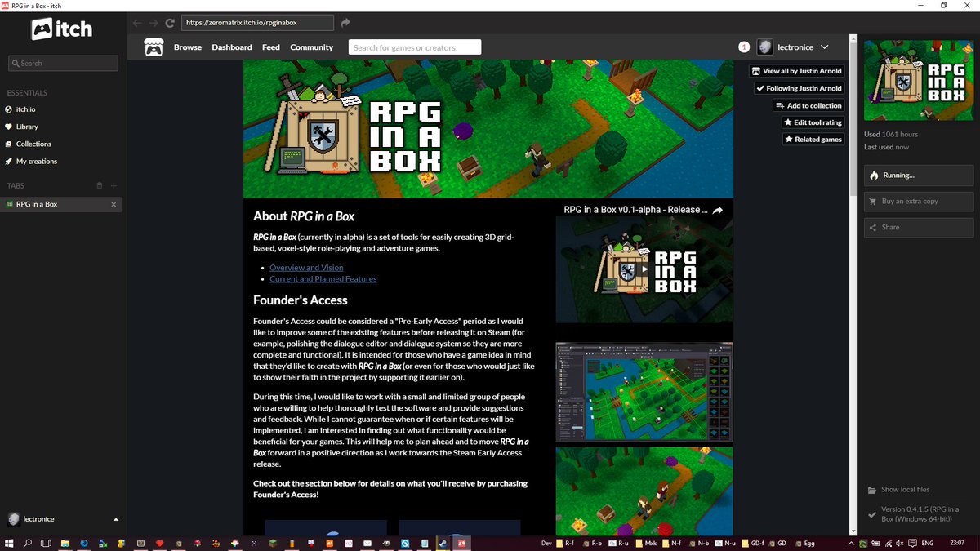The height and width of the screenshot is (551, 980).
Task: Open My creations in the sidebar
Action: [x=61, y=161]
